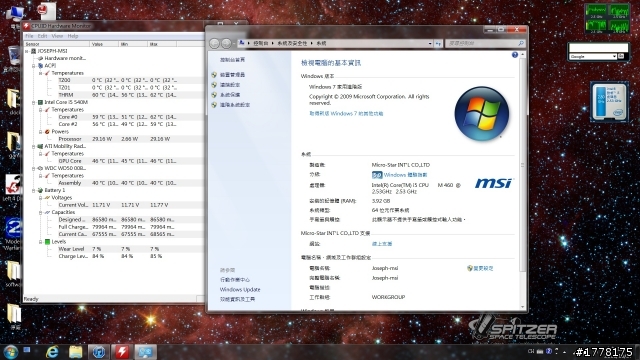640x360 pixels.
Task: Click the Sensor column header
Action: [56, 44]
